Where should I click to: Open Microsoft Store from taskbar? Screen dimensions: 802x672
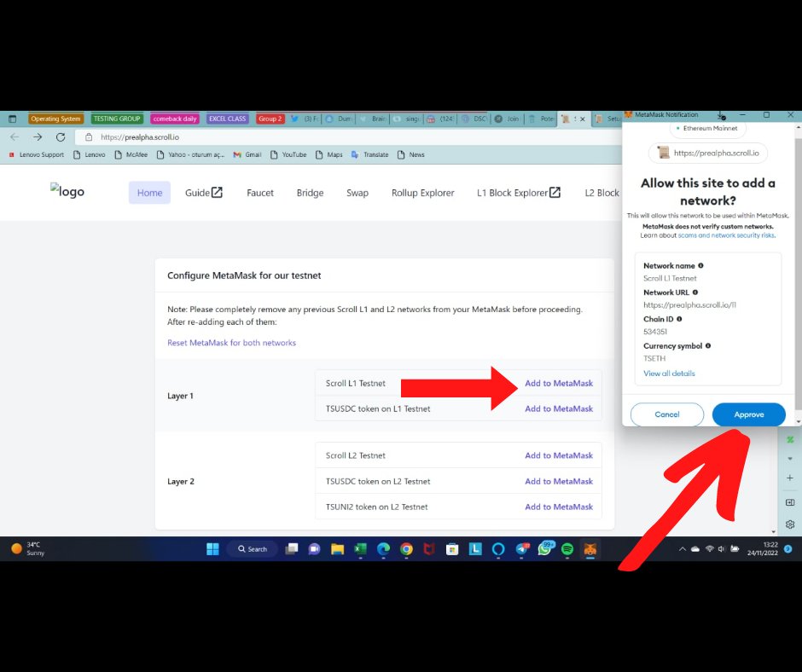452,549
